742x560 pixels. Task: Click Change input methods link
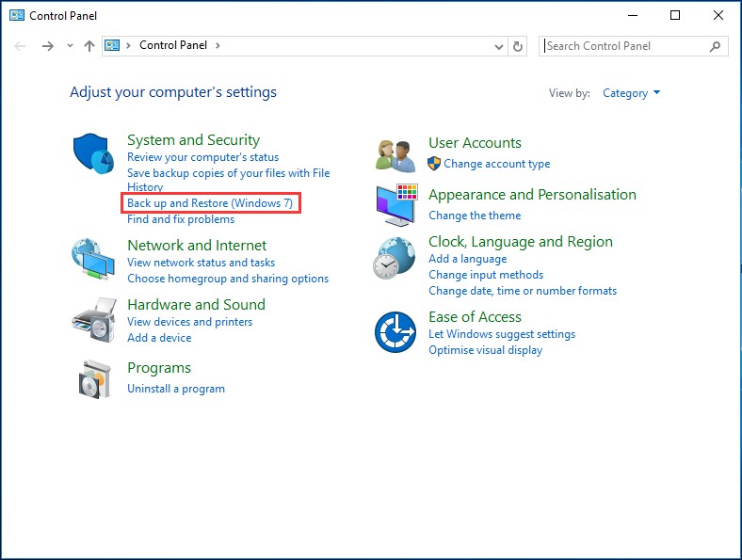click(486, 275)
